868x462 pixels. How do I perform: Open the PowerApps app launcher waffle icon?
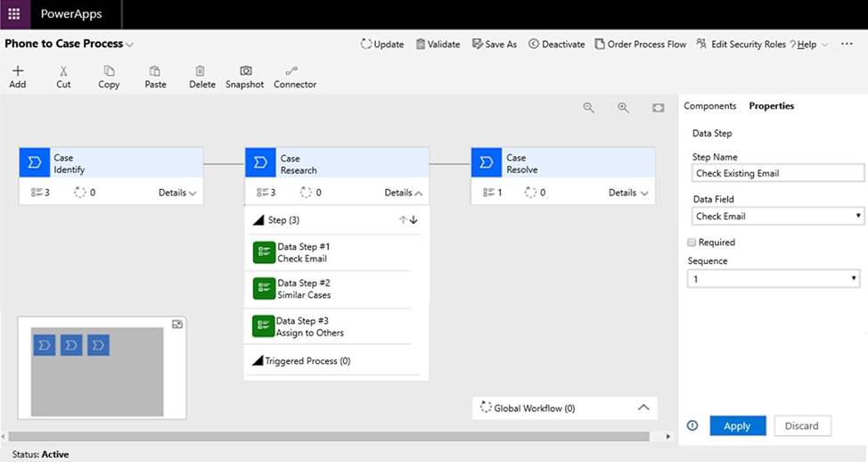[14, 14]
